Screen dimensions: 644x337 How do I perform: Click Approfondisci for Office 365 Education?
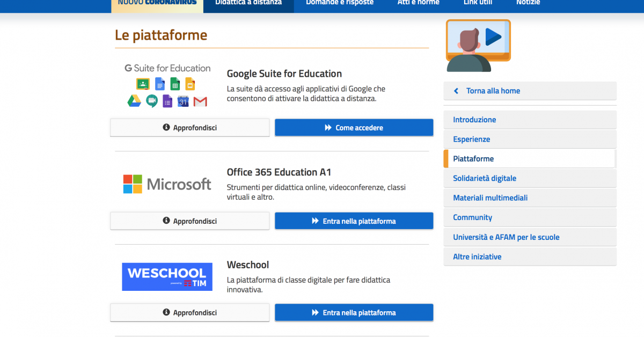coord(190,221)
